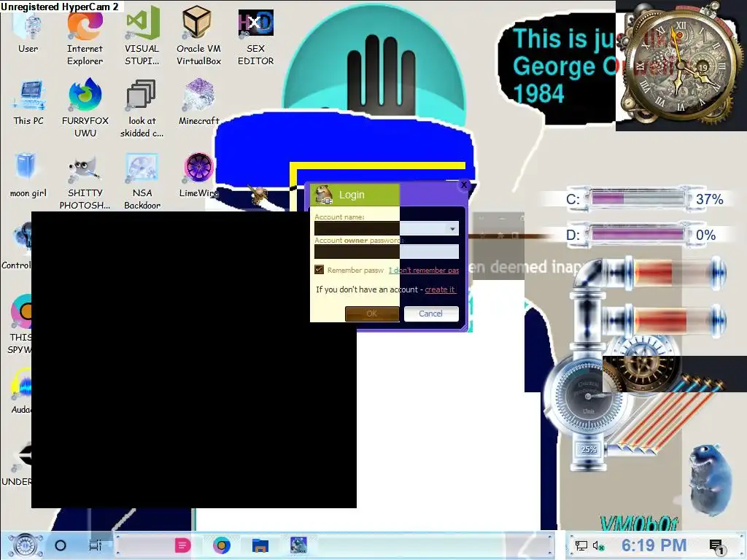This screenshot has width=747, height=560.
Task: Expand the Account name dropdown arrow
Action: coord(452,229)
